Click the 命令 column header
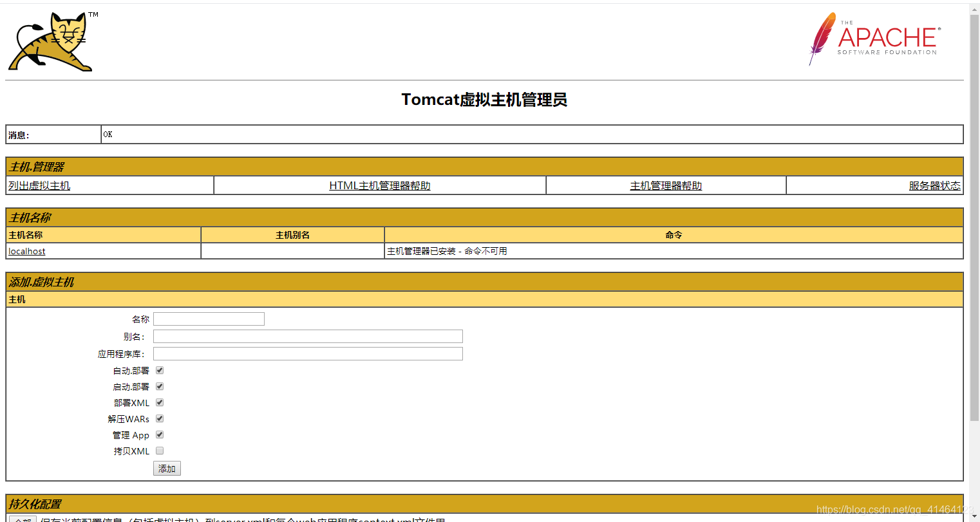 point(674,235)
